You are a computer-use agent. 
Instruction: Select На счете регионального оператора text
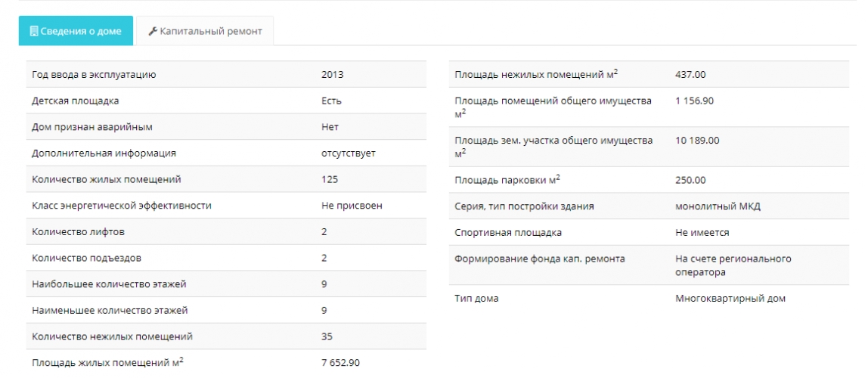(733, 265)
